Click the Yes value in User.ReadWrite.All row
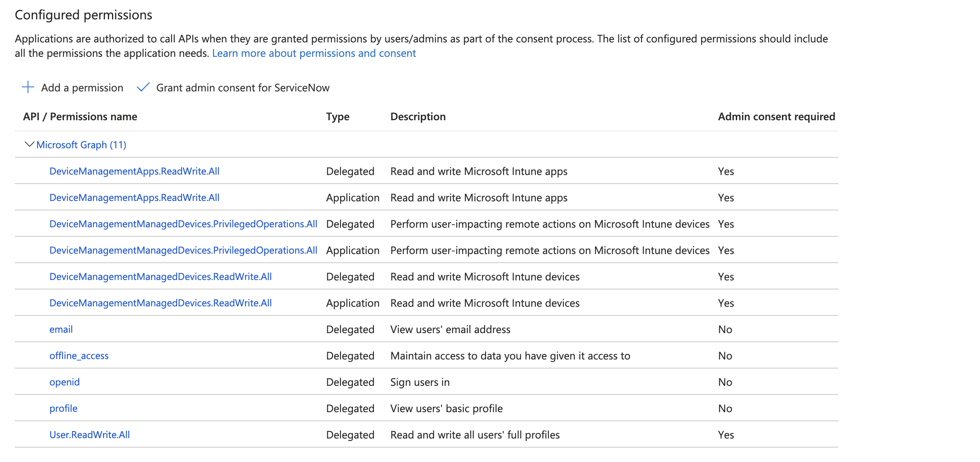The image size is (980, 462). pyautogui.click(x=726, y=435)
